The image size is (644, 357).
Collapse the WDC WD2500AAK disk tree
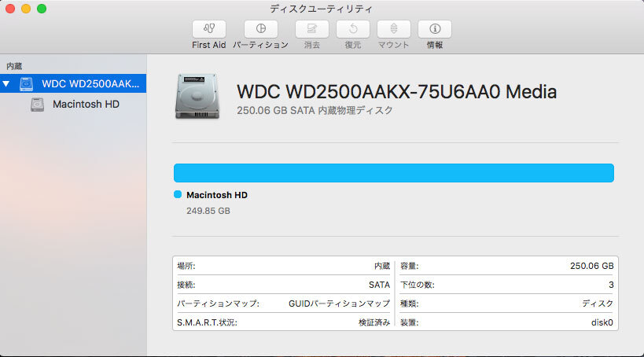(6, 84)
